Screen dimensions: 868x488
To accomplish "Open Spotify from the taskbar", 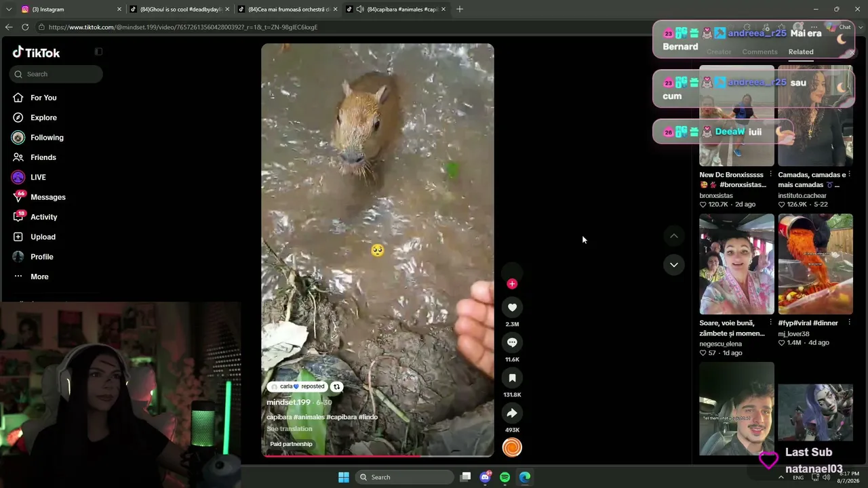I will [505, 477].
